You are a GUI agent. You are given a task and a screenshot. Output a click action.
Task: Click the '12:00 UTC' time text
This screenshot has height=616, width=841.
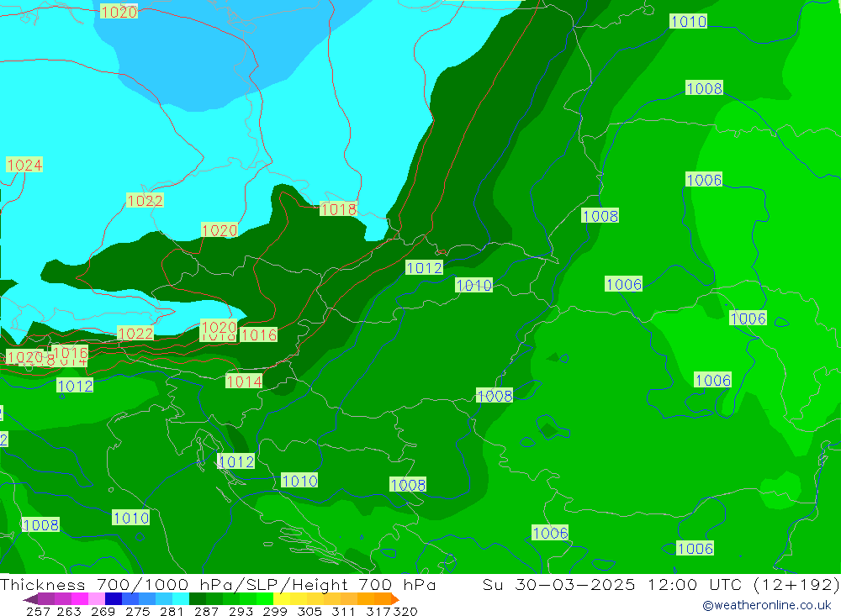coord(695,584)
